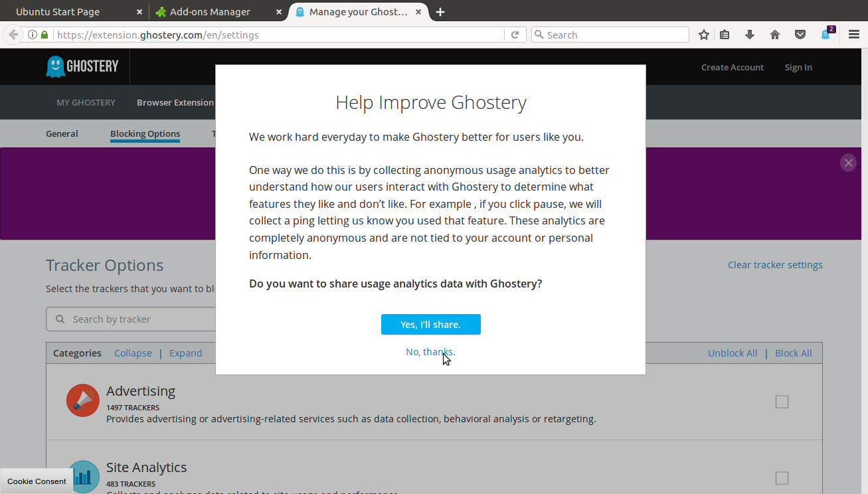The image size is (868, 494).
Task: Decline with the No, thanks link
Action: [x=430, y=351]
